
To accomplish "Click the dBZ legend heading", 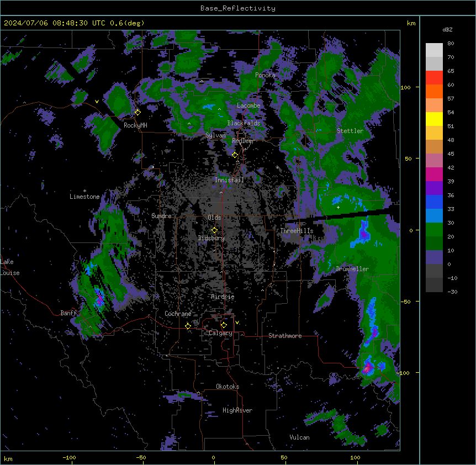I will pos(447,29).
